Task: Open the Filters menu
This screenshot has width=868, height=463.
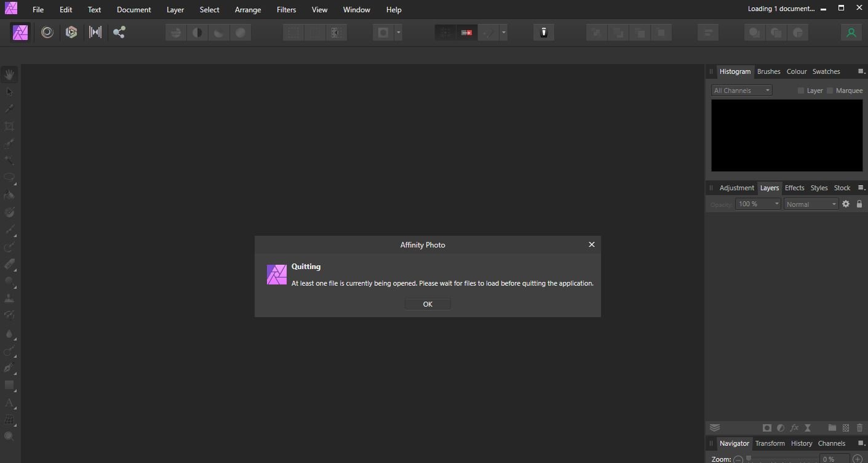Action: point(286,9)
